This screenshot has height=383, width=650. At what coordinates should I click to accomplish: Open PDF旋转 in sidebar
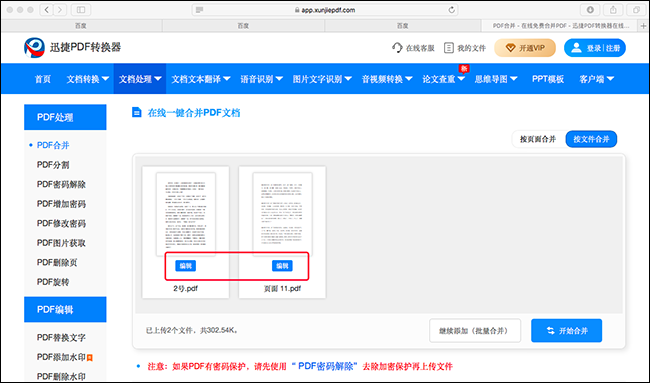53,282
